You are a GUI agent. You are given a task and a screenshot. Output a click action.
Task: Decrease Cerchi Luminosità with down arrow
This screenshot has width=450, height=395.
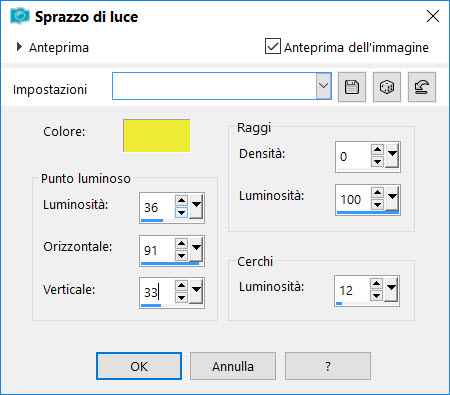tap(376, 296)
